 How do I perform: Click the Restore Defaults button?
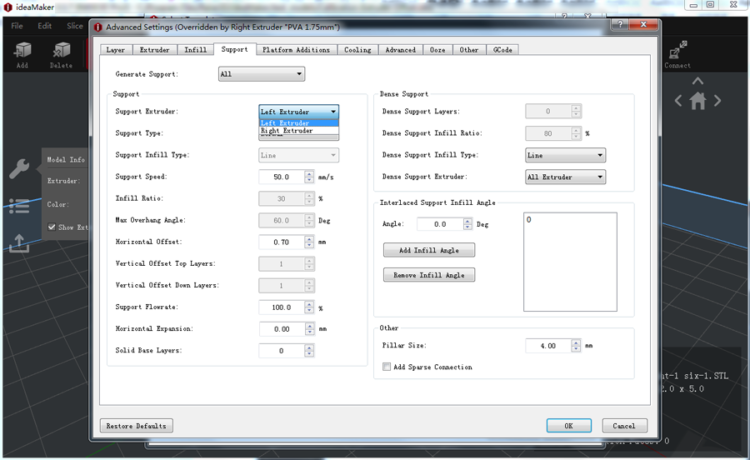(x=136, y=426)
